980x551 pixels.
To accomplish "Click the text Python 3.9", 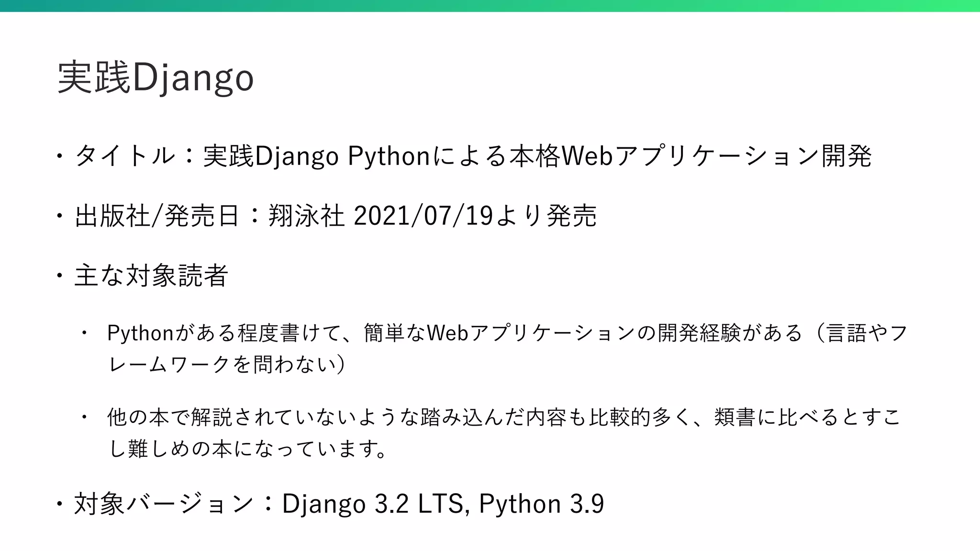I will point(541,504).
